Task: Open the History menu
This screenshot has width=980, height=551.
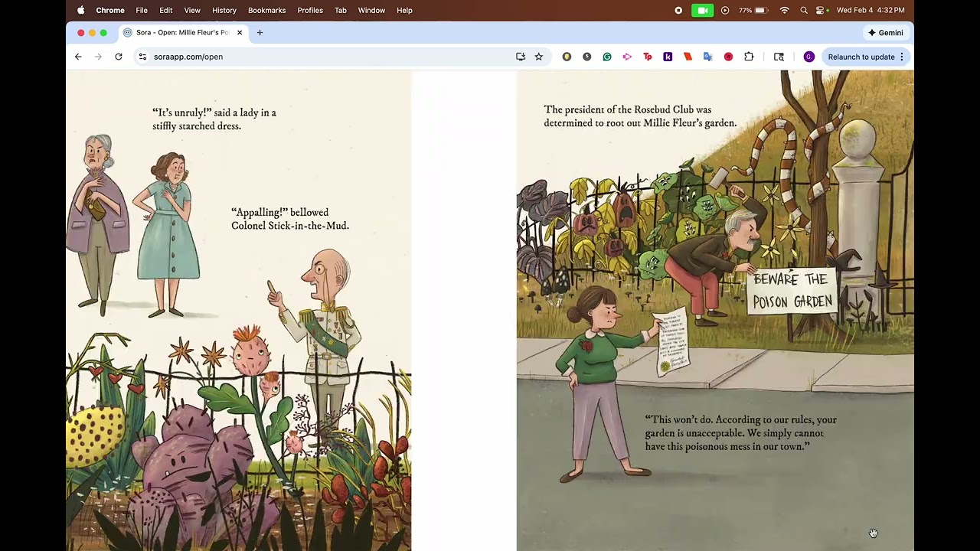Action: coord(224,11)
